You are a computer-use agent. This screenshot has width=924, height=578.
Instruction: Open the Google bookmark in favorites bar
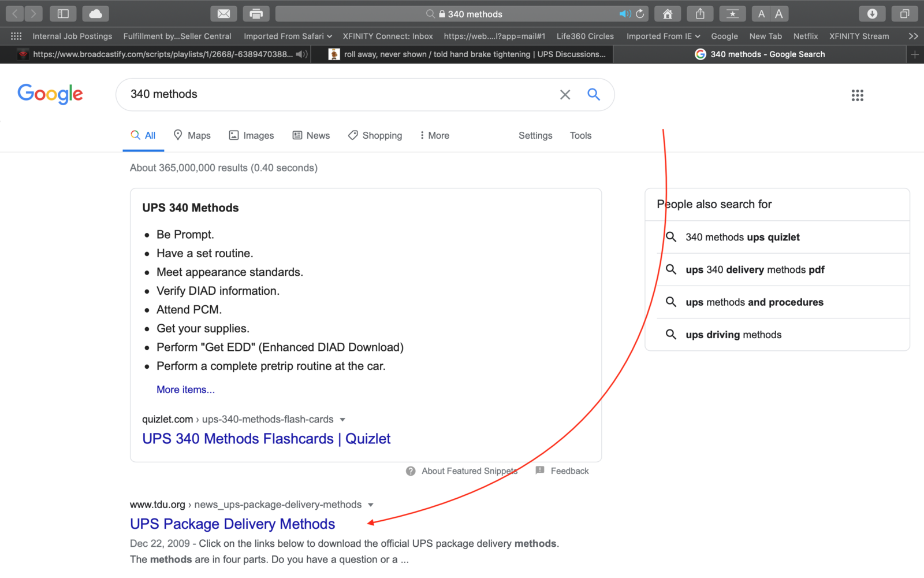[724, 36]
